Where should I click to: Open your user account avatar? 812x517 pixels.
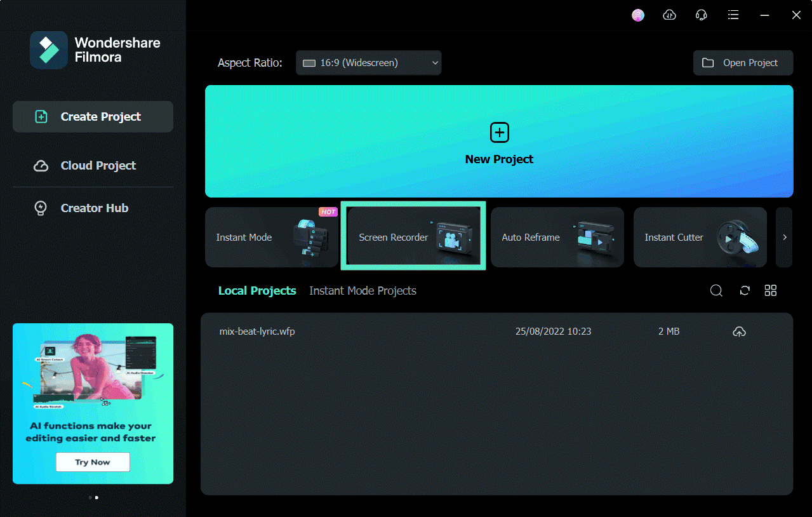point(637,15)
